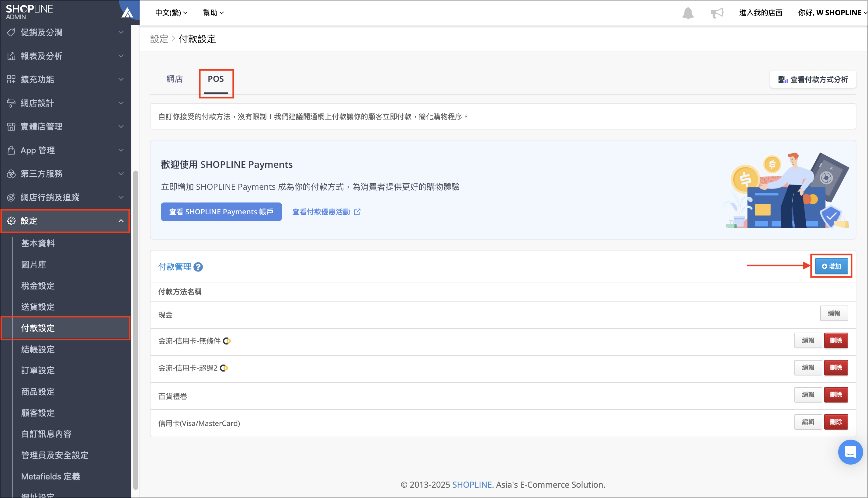Click the sidebar vertical scrollbar

click(135, 330)
